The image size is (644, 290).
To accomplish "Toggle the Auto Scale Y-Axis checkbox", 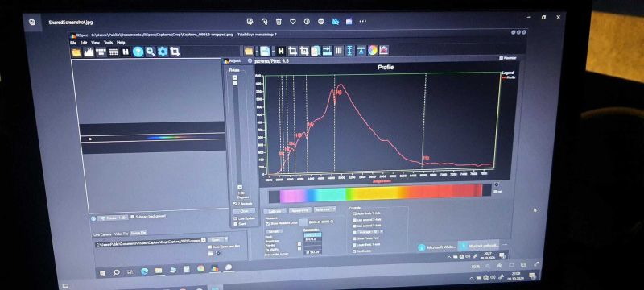I will pos(354,214).
